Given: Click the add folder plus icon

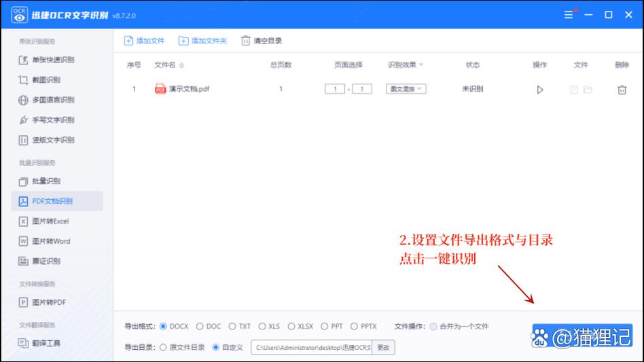Looking at the screenshot, I should click(183, 41).
